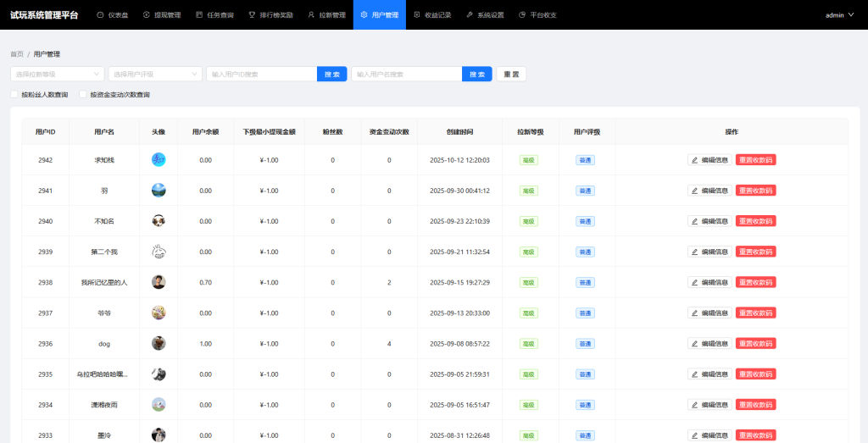Click the dashboard icon next to 仪表盘
The height and width of the screenshot is (443, 868).
point(101,15)
